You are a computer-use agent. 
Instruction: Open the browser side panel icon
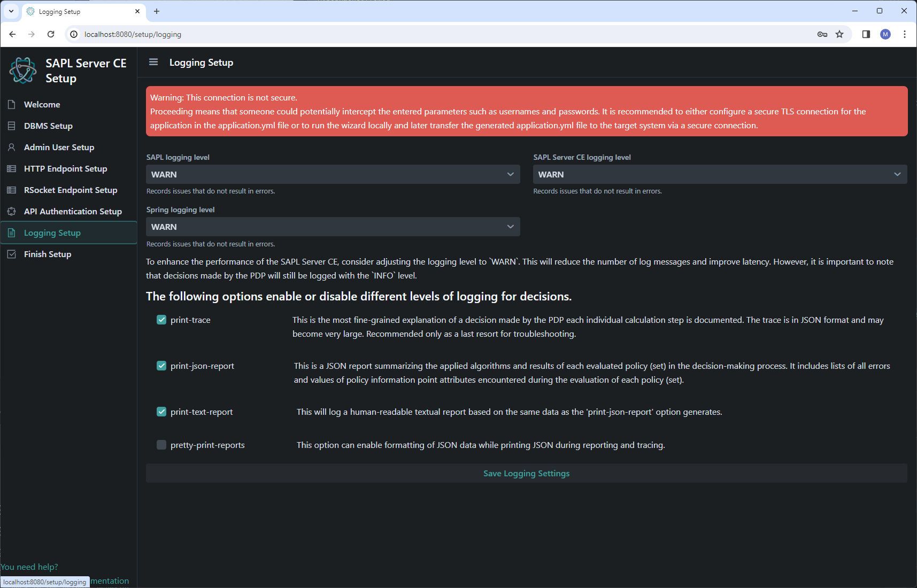pos(866,34)
